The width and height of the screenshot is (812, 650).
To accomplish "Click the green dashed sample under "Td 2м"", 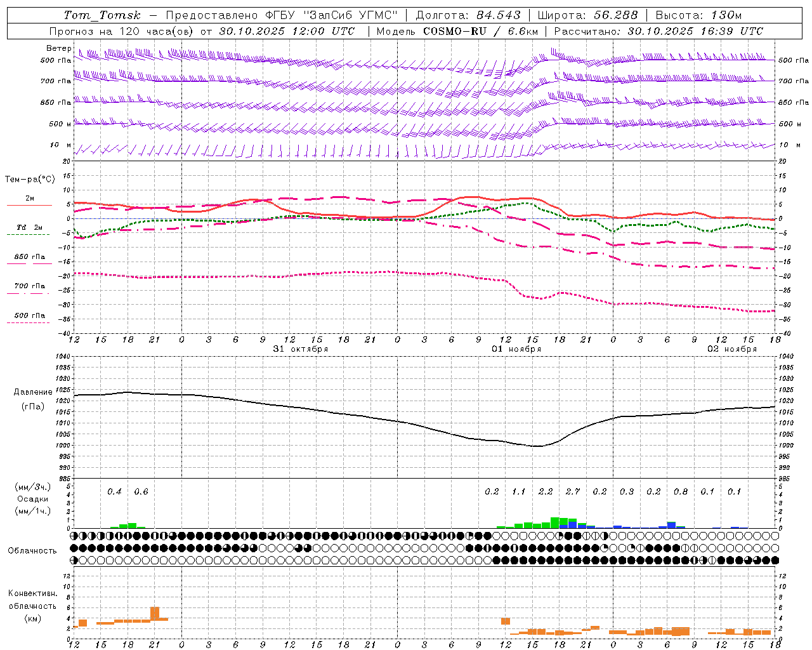I will tap(29, 234).
